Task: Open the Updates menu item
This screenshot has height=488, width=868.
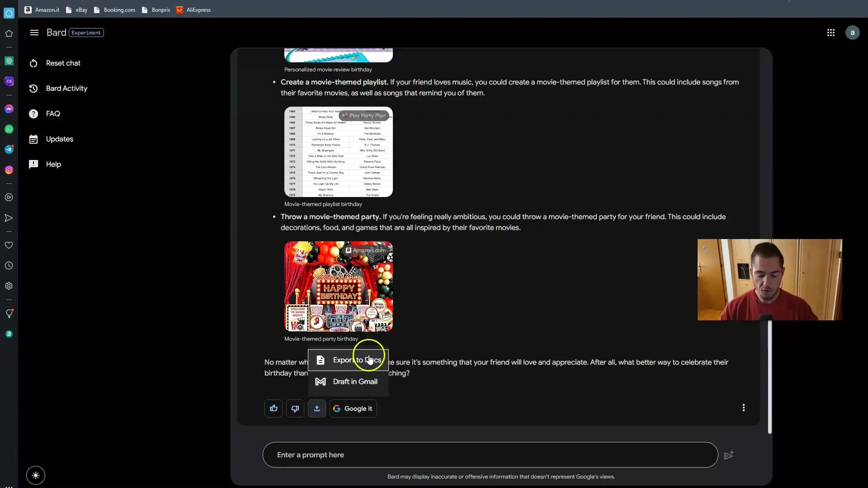Action: coord(59,139)
